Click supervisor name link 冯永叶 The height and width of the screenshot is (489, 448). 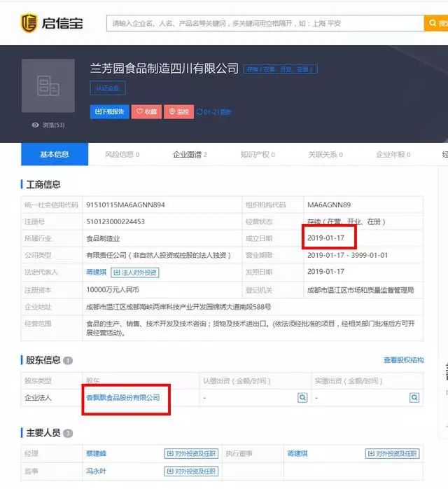click(97, 471)
